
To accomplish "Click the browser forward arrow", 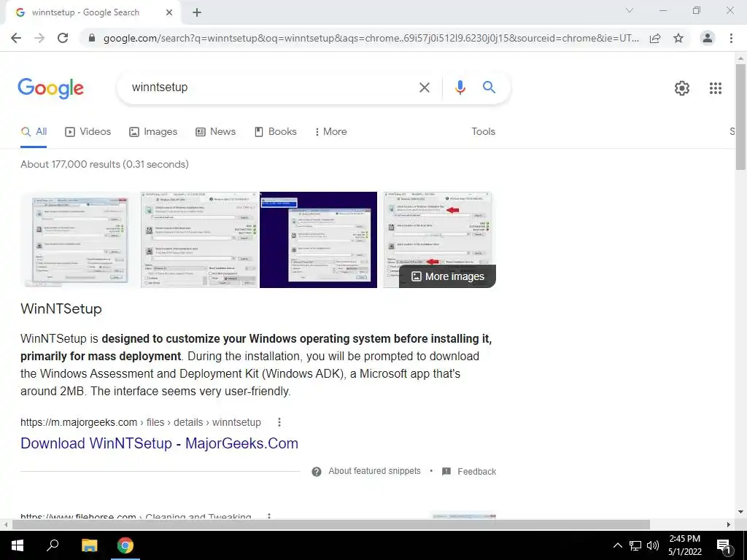I will [x=39, y=38].
